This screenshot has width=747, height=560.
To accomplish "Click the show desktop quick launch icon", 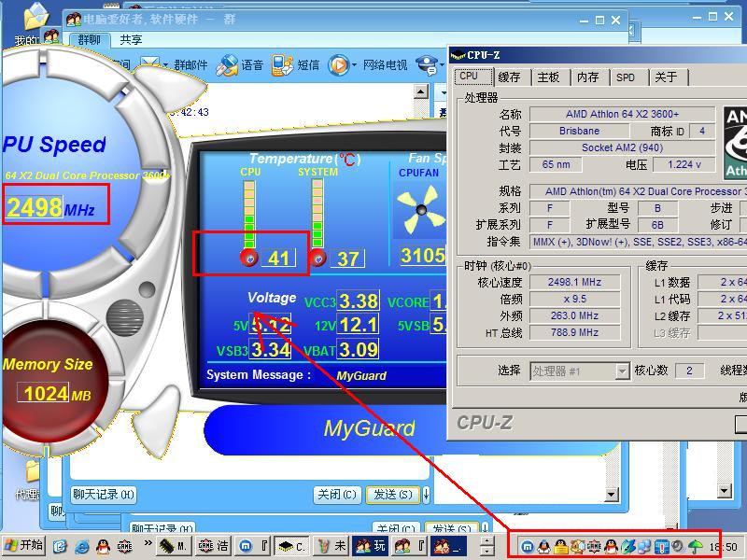I will (60, 546).
